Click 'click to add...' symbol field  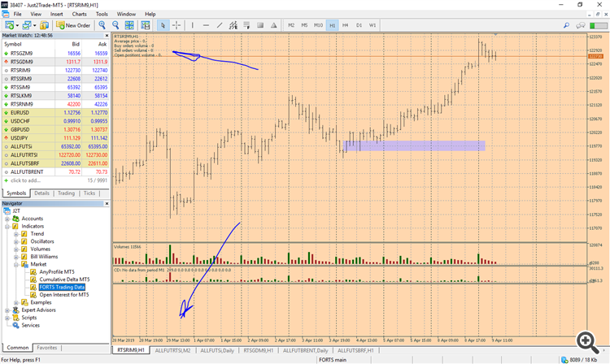(26, 180)
